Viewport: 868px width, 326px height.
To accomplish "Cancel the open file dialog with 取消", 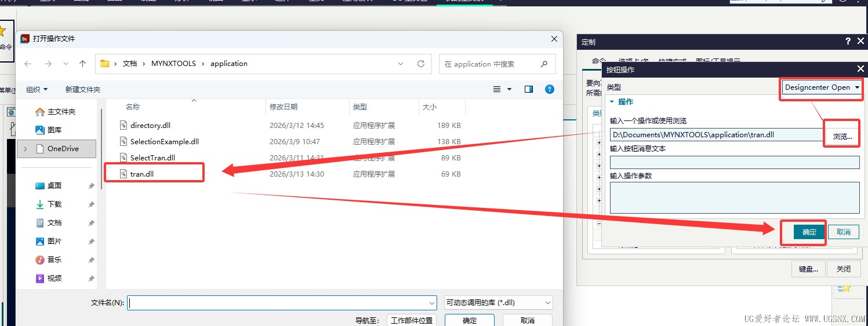I will (x=527, y=320).
